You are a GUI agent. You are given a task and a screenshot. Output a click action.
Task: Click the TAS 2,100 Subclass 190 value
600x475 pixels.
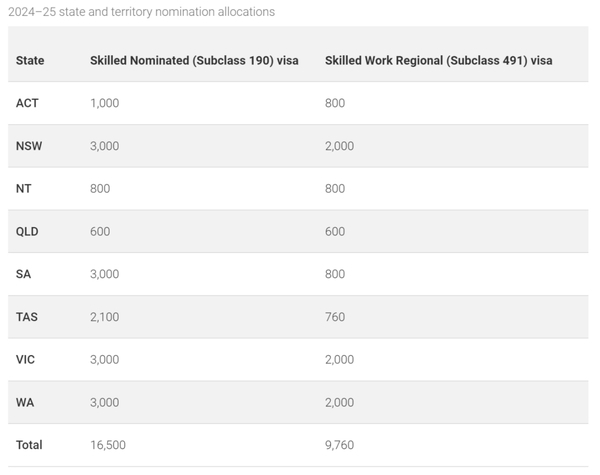click(104, 317)
